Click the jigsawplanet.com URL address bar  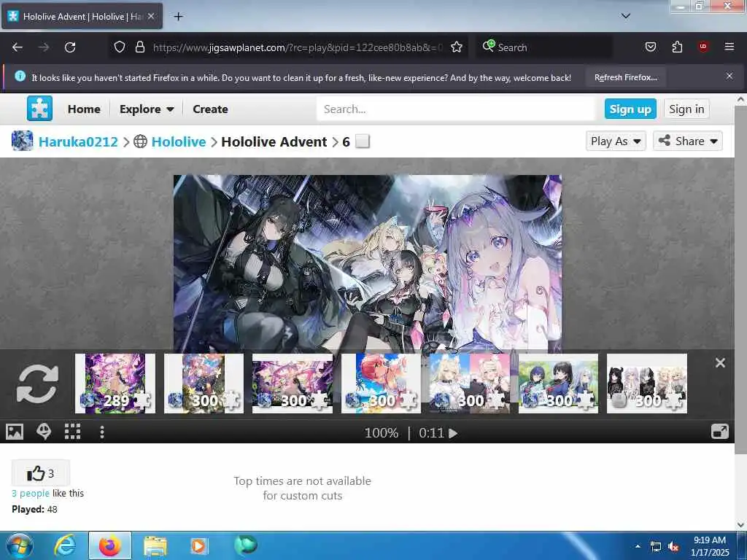coord(298,47)
